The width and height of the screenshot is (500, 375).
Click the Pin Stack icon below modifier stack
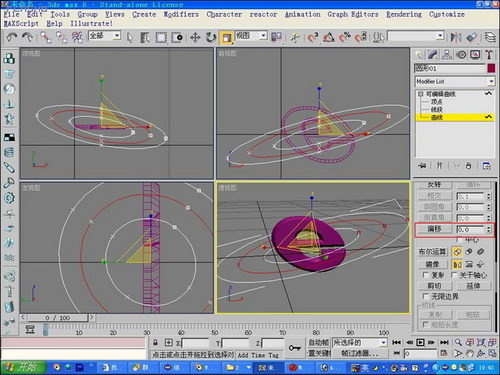pos(422,166)
